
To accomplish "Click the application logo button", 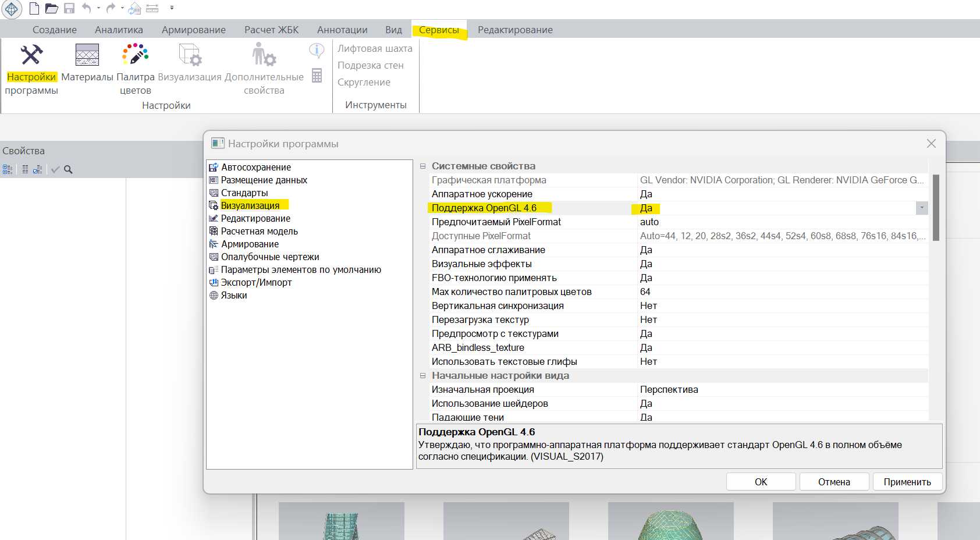I will [12, 9].
